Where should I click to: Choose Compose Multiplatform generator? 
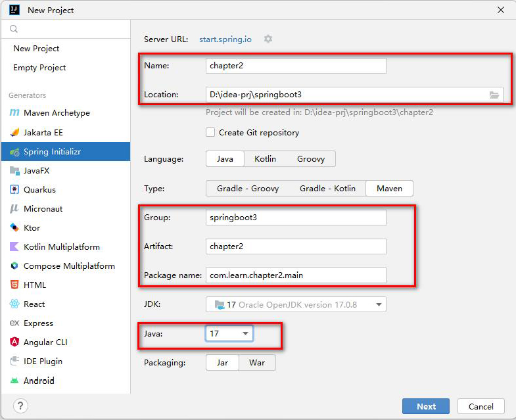(66, 266)
